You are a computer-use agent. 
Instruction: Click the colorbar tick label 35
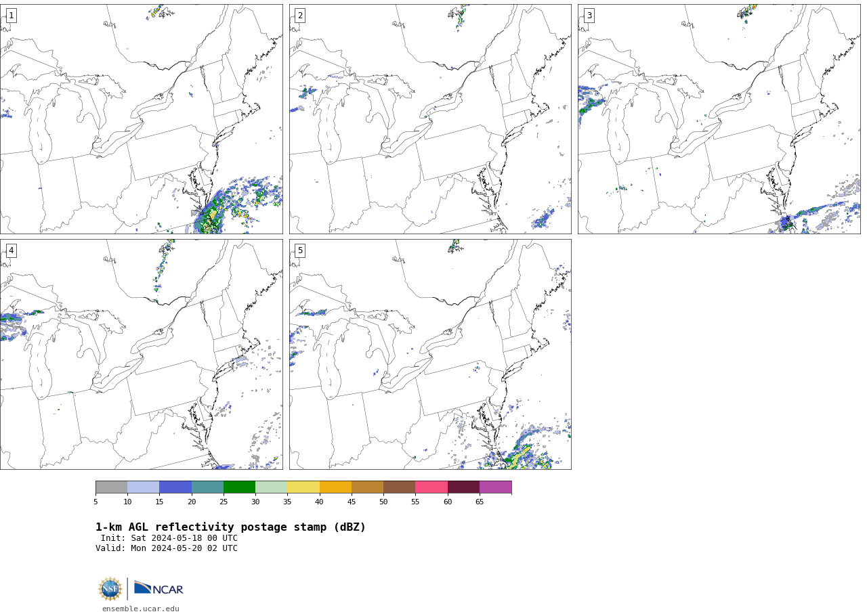287,502
